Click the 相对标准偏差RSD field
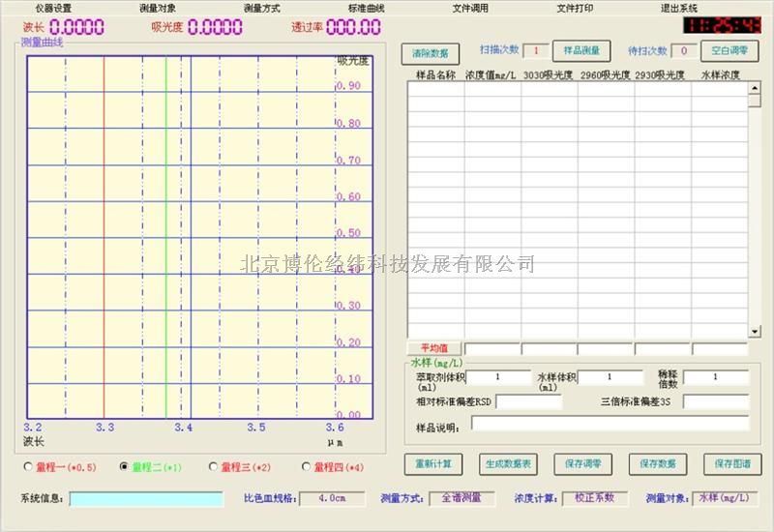 (x=528, y=401)
